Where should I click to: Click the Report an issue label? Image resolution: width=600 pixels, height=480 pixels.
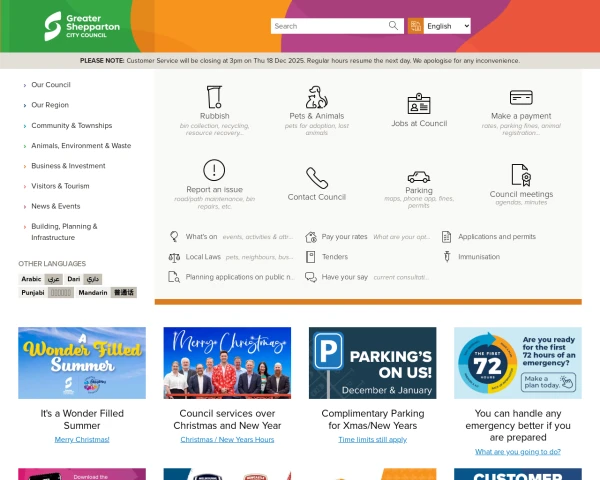pyautogui.click(x=214, y=189)
